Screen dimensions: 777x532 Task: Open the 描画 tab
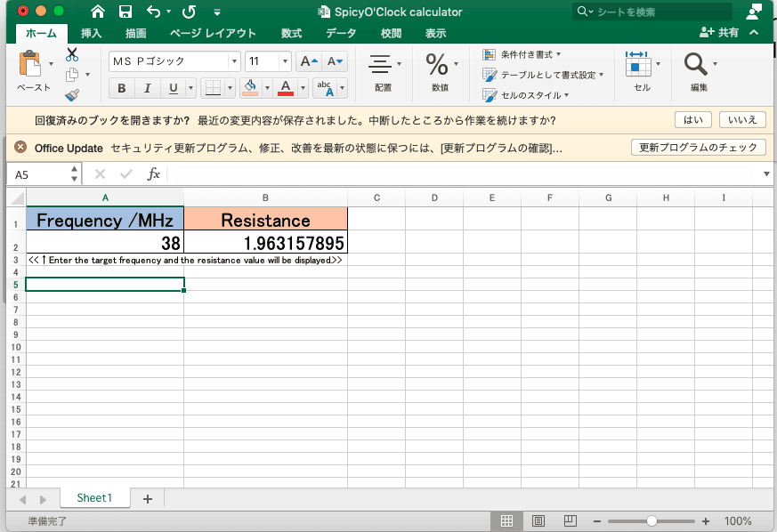(x=136, y=33)
